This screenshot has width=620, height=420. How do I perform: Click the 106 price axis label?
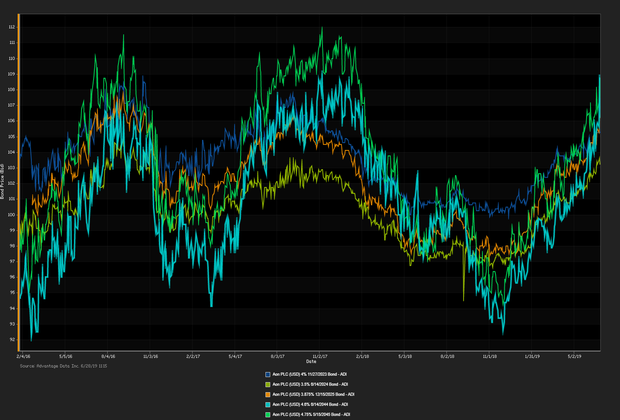click(11, 121)
